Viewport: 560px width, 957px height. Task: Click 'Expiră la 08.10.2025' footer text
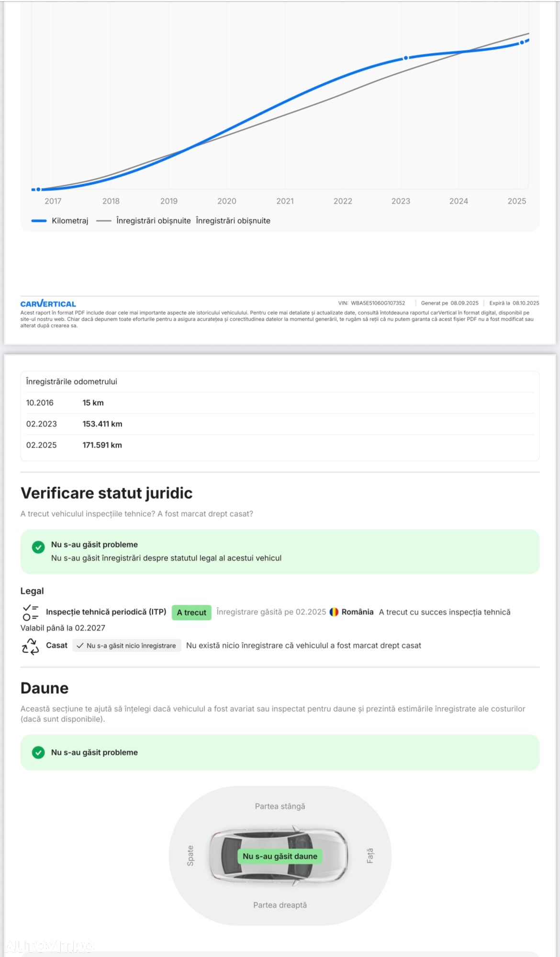pos(514,303)
